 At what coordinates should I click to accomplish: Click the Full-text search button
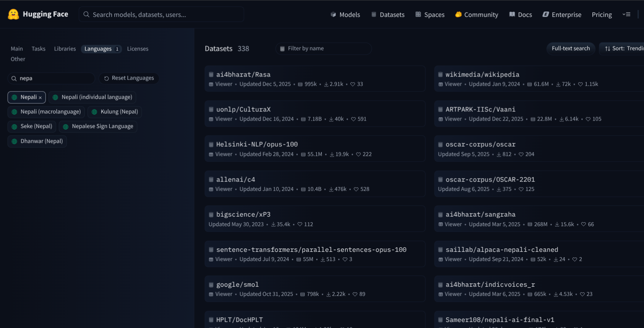pos(571,49)
